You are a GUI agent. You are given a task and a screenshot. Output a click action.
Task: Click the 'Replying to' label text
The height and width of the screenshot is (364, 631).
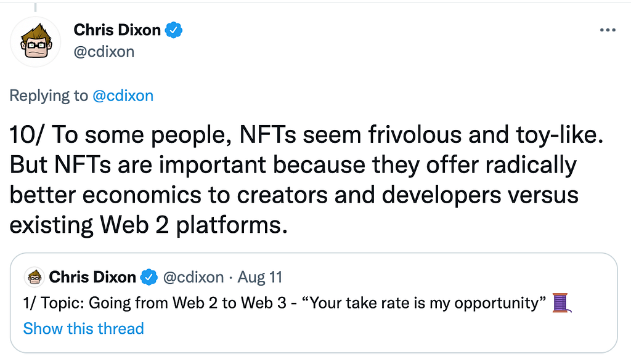[49, 95]
